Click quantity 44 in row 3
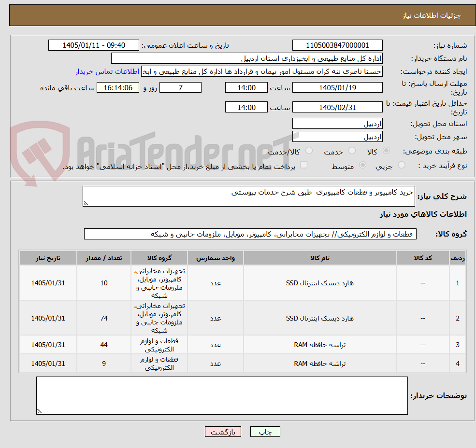This screenshot has width=476, height=448. click(x=104, y=345)
